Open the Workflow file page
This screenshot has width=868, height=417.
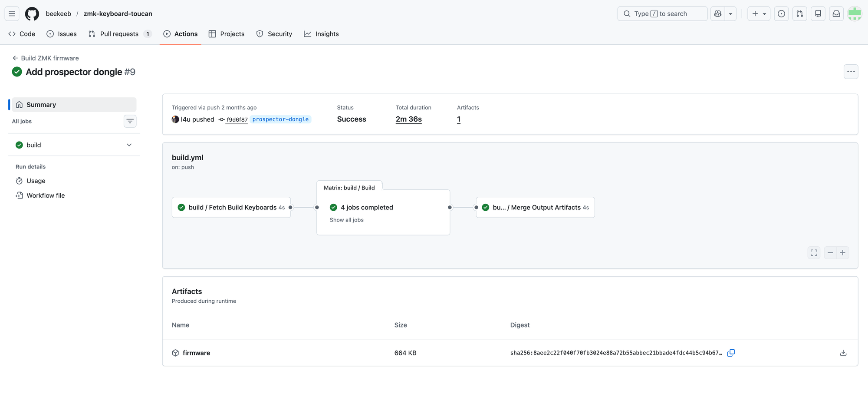46,195
